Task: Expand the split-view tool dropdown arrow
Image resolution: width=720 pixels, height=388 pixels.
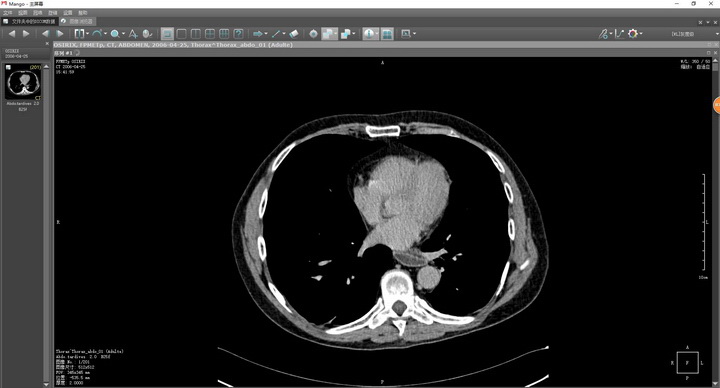Action: [x=87, y=34]
